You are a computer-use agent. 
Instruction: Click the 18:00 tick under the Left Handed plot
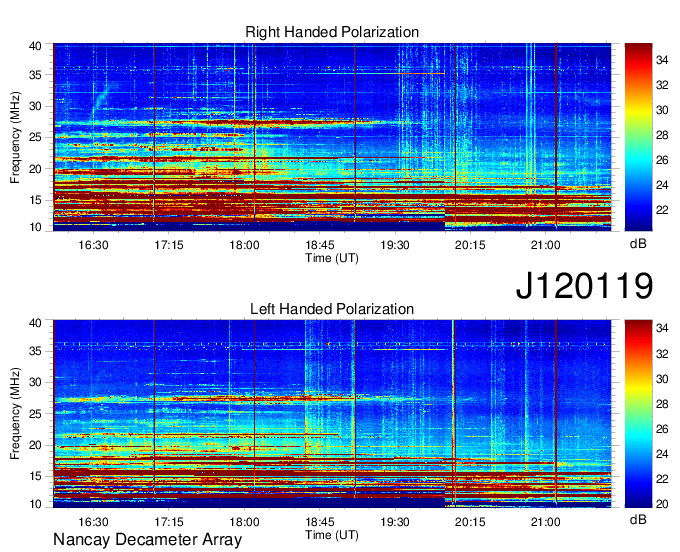click(x=244, y=522)
